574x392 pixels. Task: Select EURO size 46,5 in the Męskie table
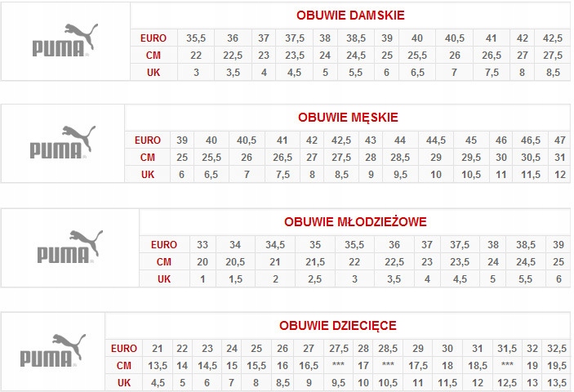[x=531, y=140]
